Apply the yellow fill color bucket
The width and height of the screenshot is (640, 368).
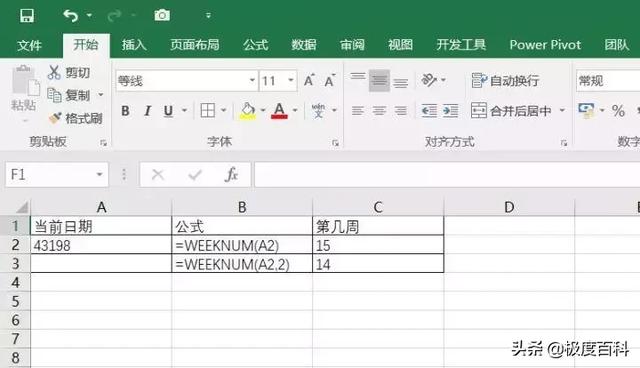248,111
